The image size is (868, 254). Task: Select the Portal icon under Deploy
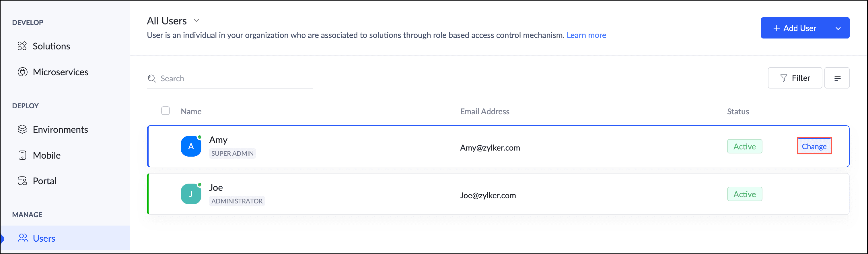(22, 181)
